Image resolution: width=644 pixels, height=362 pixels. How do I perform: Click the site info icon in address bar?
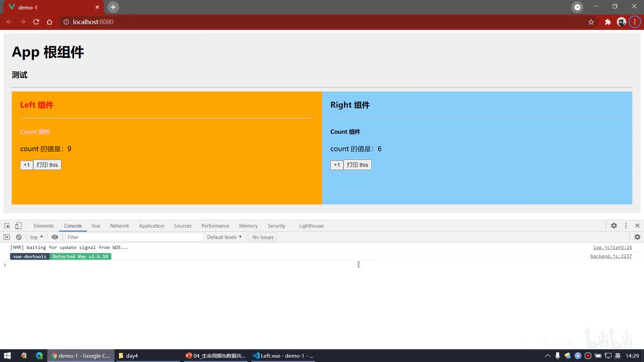pyautogui.click(x=66, y=22)
